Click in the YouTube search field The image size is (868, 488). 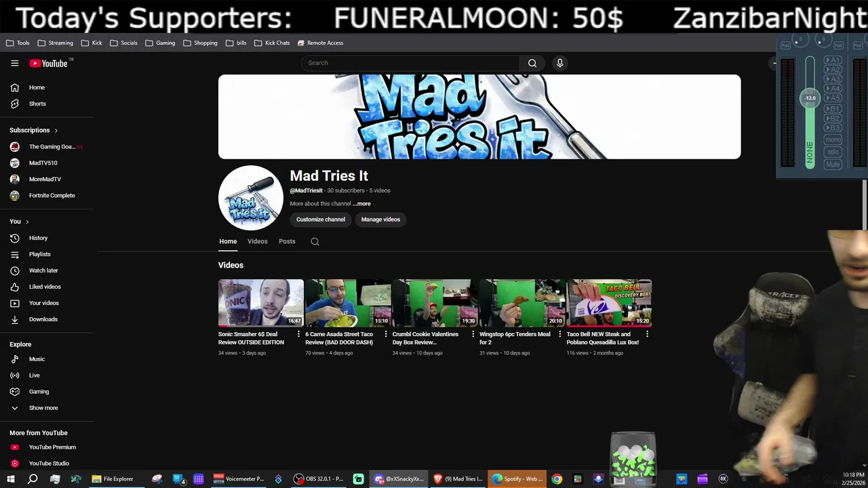[x=410, y=63]
